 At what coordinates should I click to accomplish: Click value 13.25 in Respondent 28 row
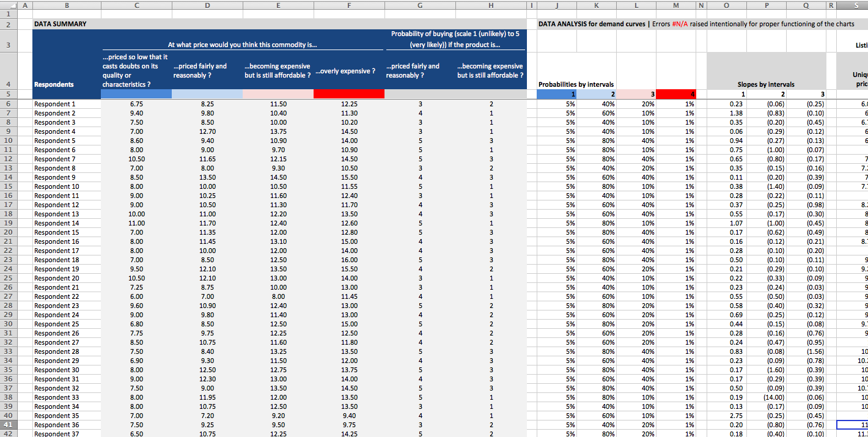coord(278,351)
